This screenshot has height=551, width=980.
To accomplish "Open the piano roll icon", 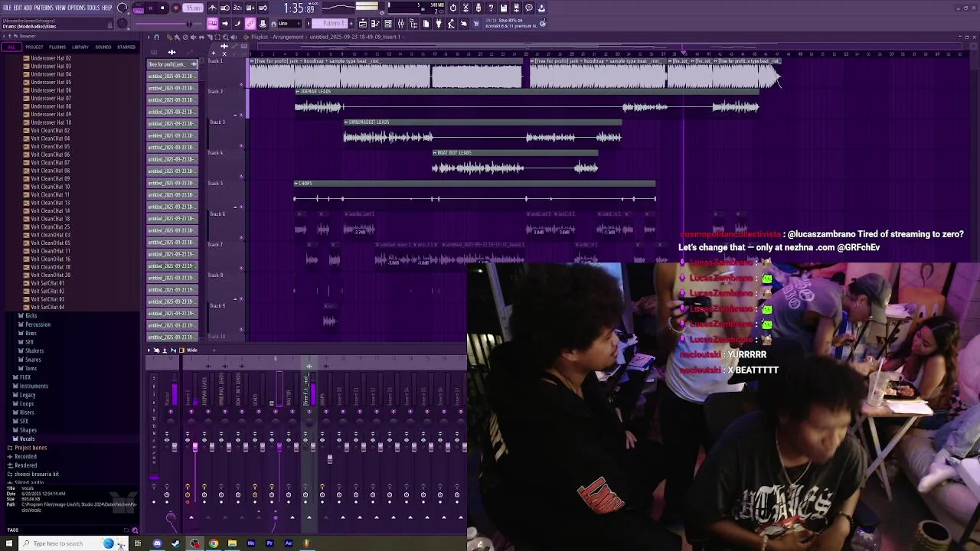I will click(x=375, y=24).
